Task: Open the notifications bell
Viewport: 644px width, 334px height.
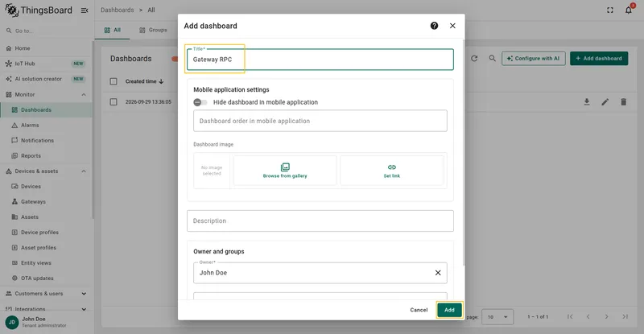Action: coord(629,10)
